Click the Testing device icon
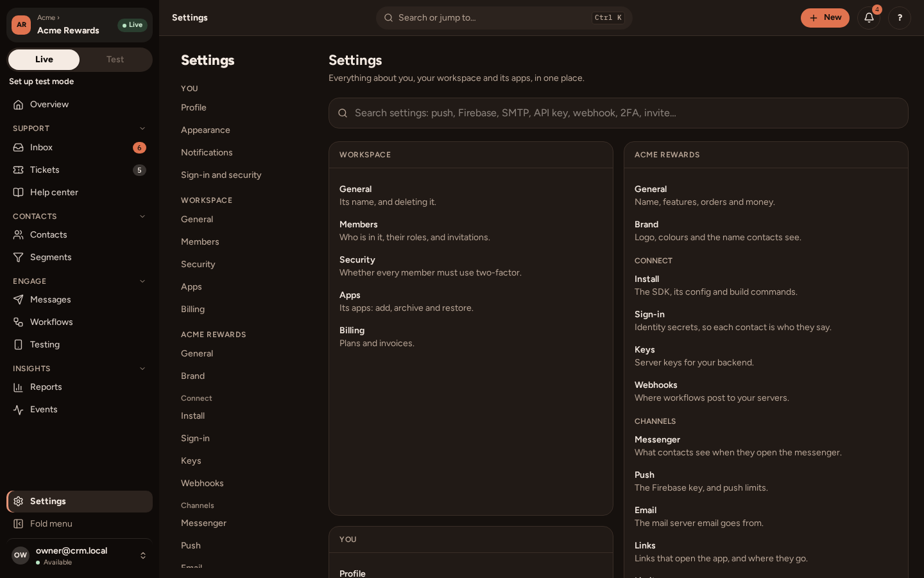The height and width of the screenshot is (578, 924). pos(19,345)
